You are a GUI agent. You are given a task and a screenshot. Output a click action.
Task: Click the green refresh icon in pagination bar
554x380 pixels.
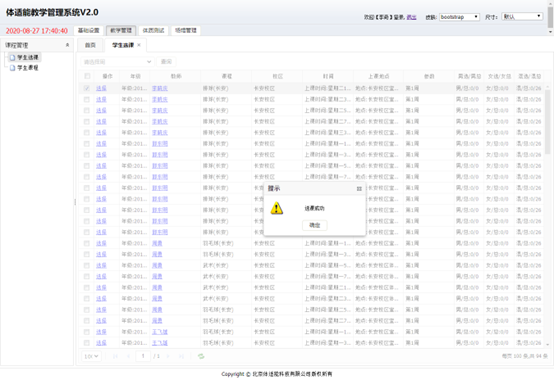(x=201, y=356)
